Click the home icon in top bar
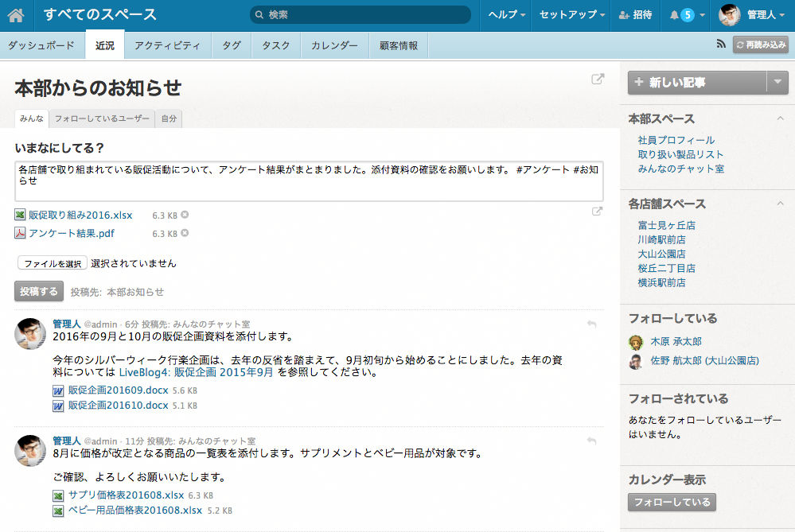795x532 pixels. [x=16, y=15]
